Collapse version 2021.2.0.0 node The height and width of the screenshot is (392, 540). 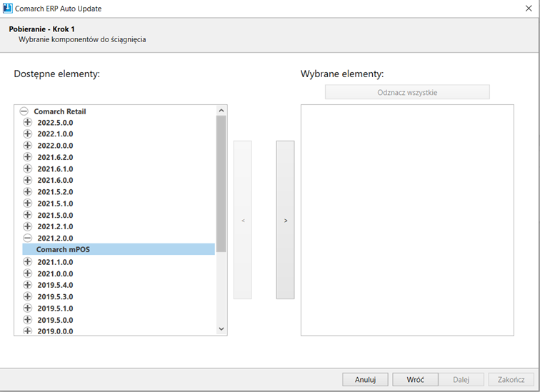(28, 238)
